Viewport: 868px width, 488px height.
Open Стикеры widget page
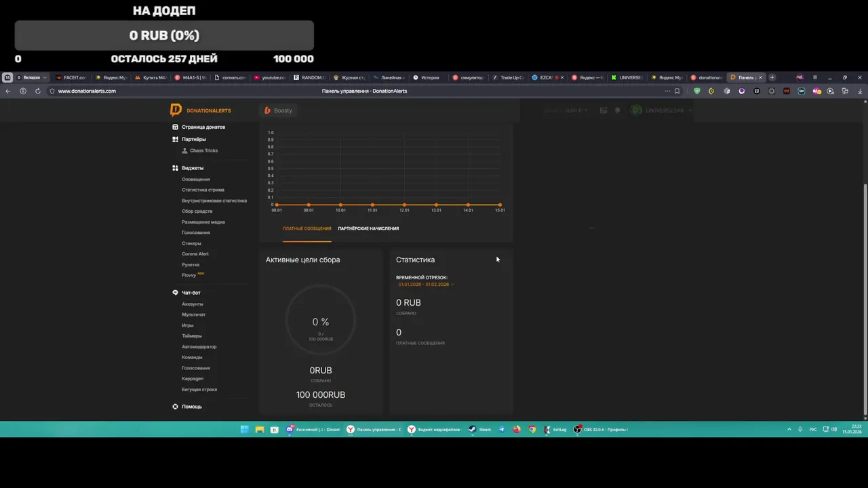point(191,243)
